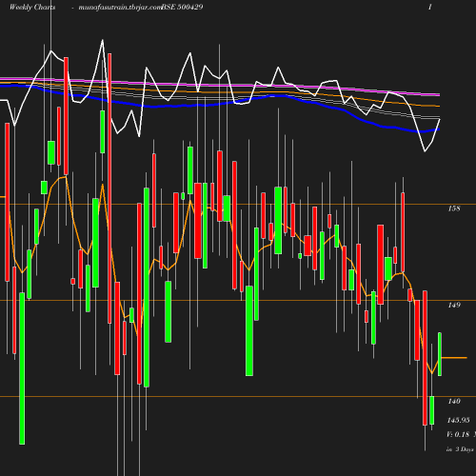The width and height of the screenshot is (476, 476).
Task: Click the 145.95 last price value
Action: point(458,421)
